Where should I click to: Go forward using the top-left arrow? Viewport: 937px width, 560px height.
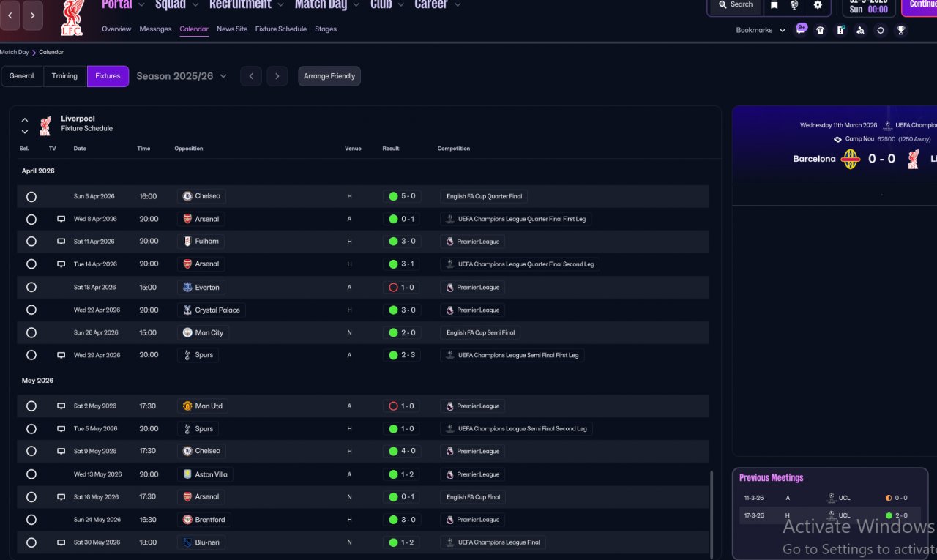click(x=33, y=15)
